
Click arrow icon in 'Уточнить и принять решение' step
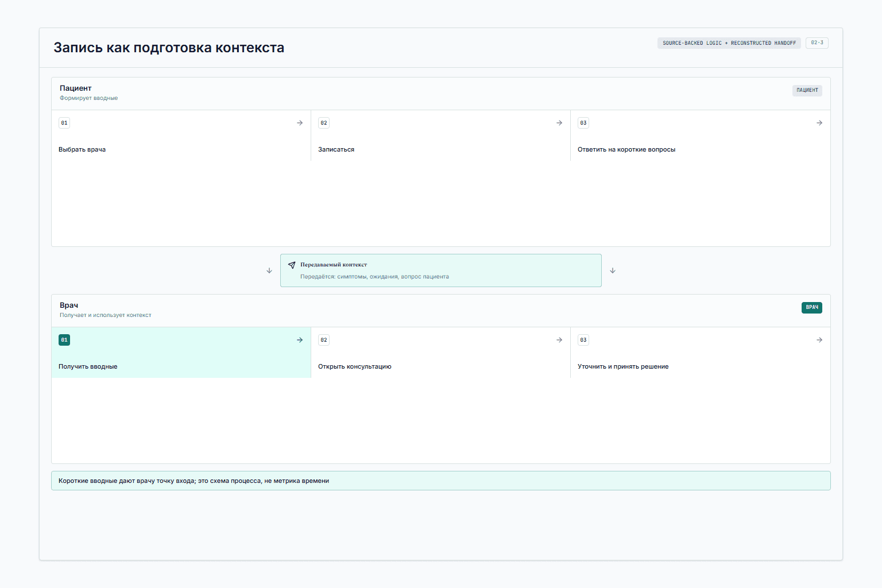click(x=819, y=340)
